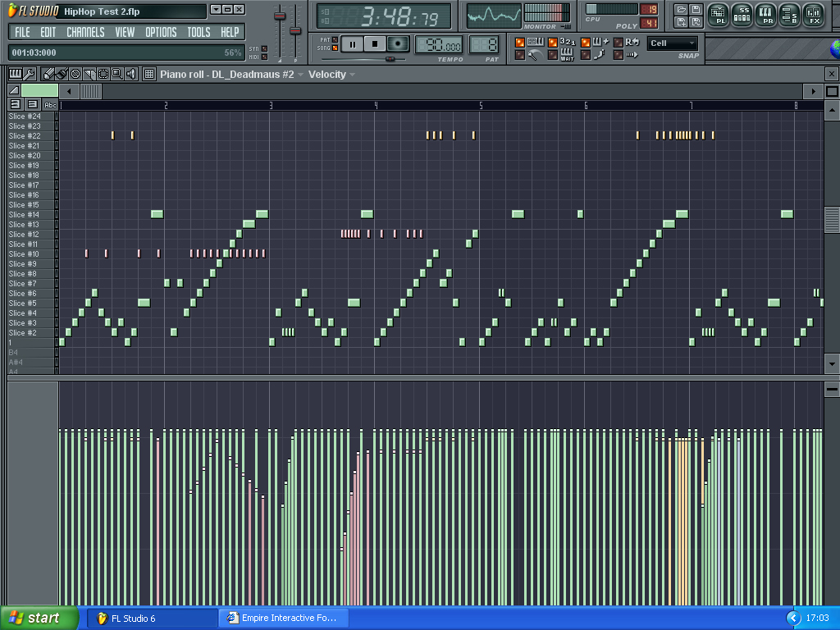
Task: Open the Channels menu
Action: pyautogui.click(x=85, y=32)
